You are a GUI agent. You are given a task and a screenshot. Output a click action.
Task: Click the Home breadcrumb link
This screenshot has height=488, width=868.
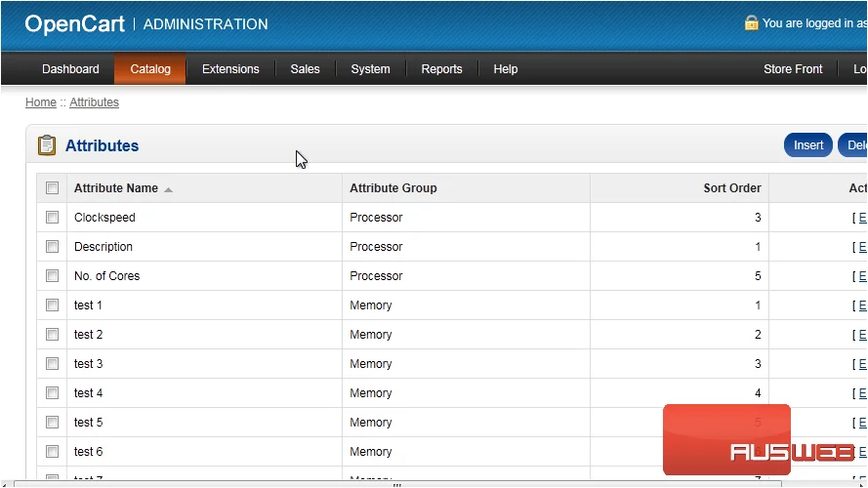[41, 102]
